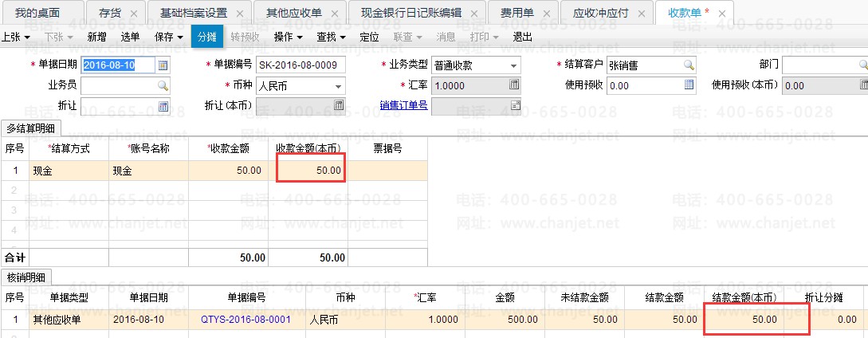Viewport: 868px width, 338px height.
Task: Click 单据日期 cell 2016-08-10 in 核销明细
Action: pyautogui.click(x=148, y=320)
